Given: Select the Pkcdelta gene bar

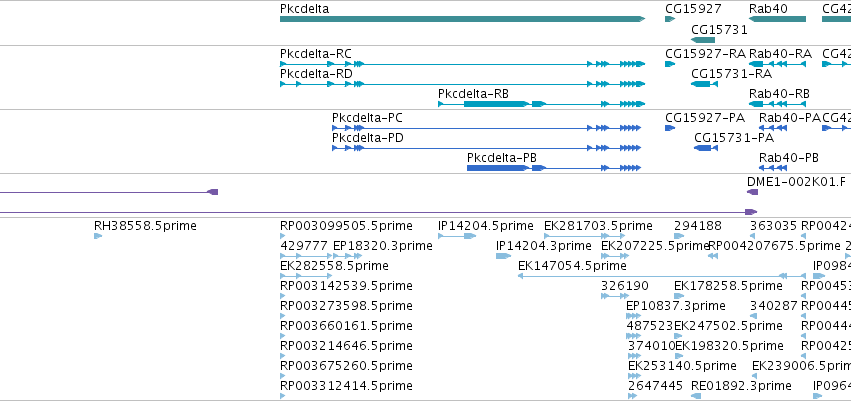Looking at the screenshot, I should (462, 19).
